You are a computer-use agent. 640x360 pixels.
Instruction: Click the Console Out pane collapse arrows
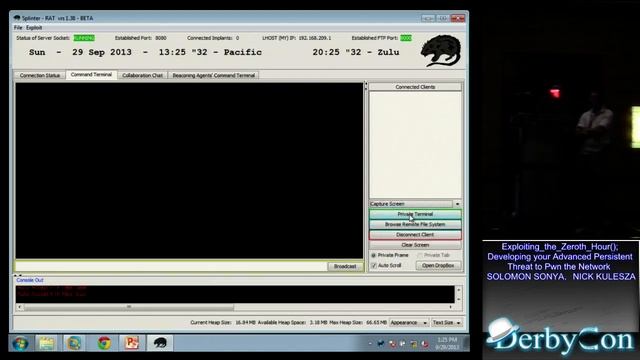pyautogui.click(x=18, y=275)
